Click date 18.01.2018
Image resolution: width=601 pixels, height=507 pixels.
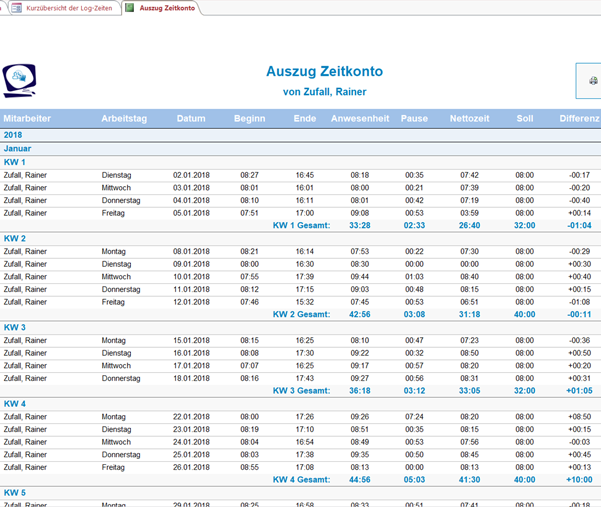point(191,378)
